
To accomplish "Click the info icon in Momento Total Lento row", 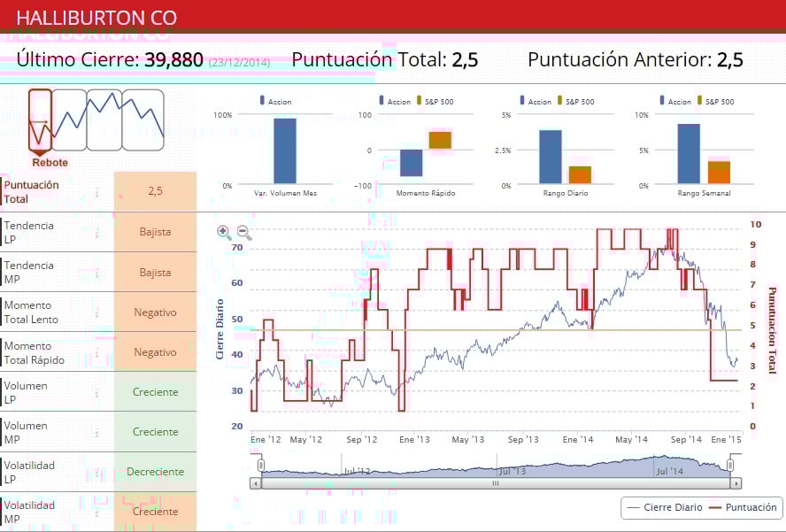I will click(97, 312).
